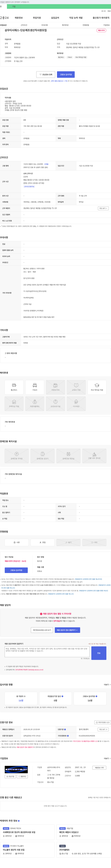Click 주택자금 지원 welfare icon
Image resolution: width=111 pixels, height=868 pixels.
[14, 404]
